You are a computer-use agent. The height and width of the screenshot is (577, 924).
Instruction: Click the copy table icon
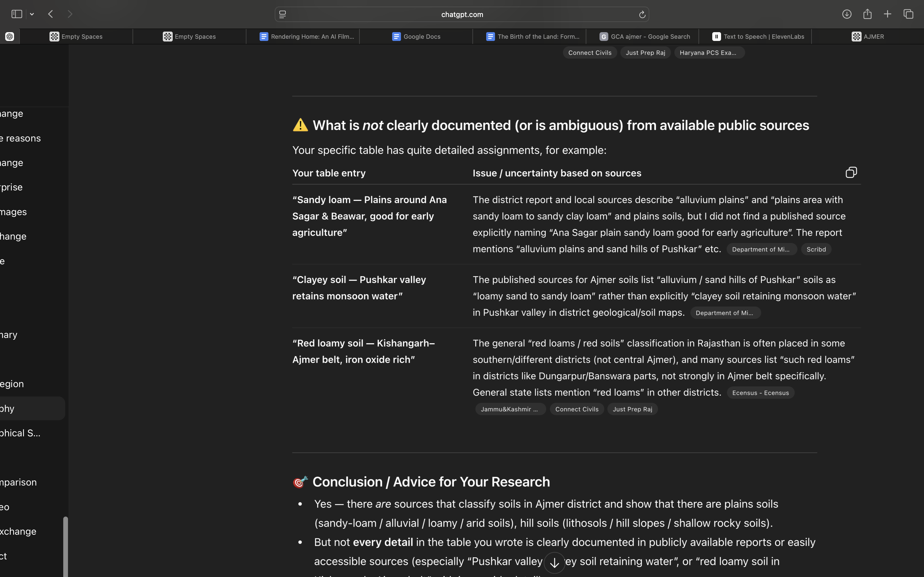tap(851, 173)
